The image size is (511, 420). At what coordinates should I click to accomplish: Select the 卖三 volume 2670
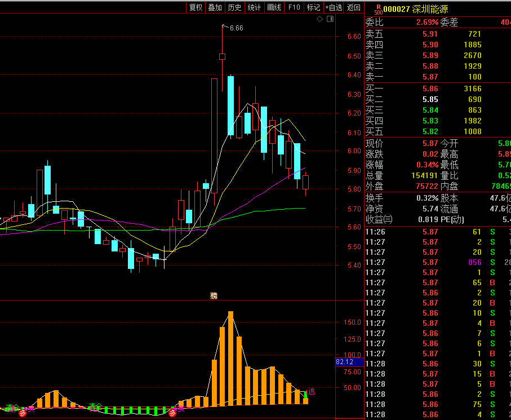tap(473, 55)
